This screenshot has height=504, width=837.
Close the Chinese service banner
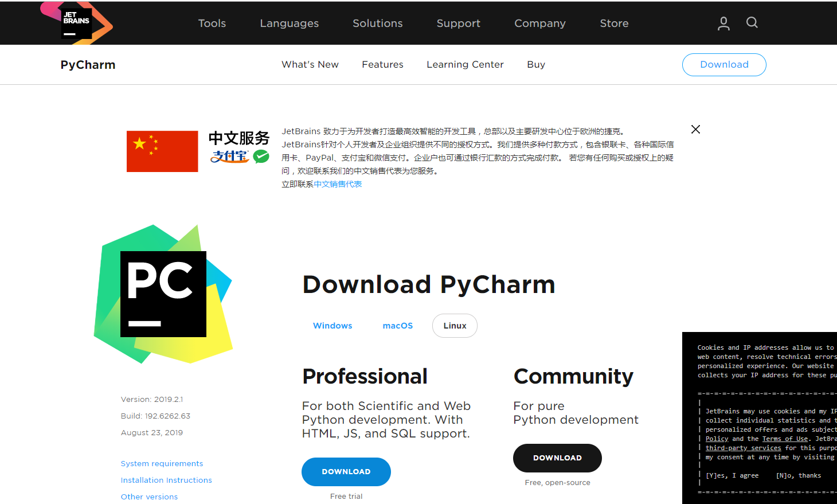tap(695, 130)
